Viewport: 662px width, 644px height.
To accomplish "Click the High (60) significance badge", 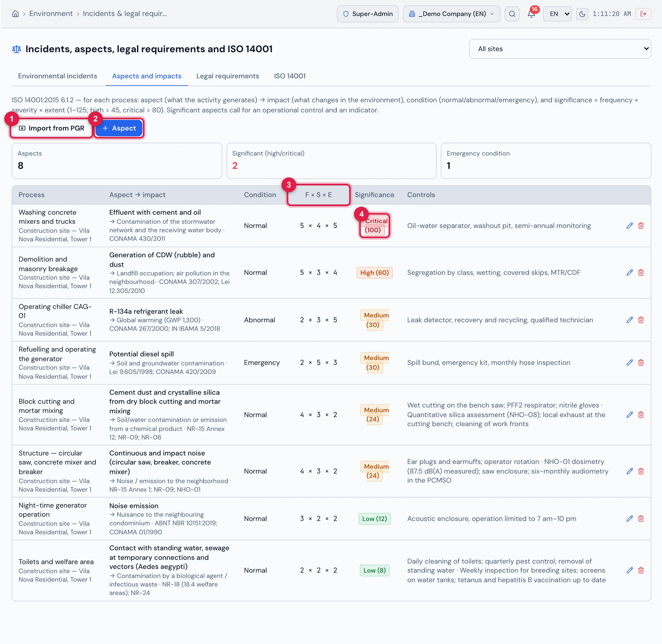I will coord(374,273).
